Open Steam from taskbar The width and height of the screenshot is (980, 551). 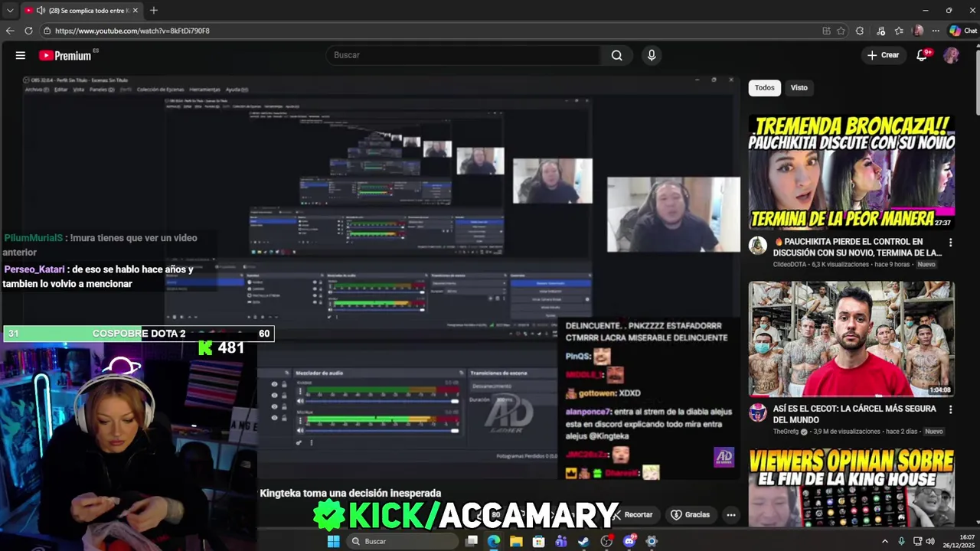click(x=583, y=541)
